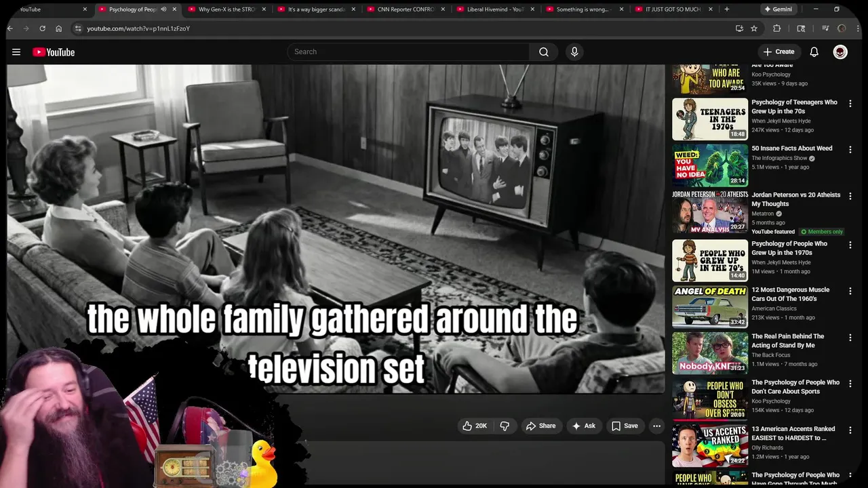Save video to a playlist

coord(625,426)
